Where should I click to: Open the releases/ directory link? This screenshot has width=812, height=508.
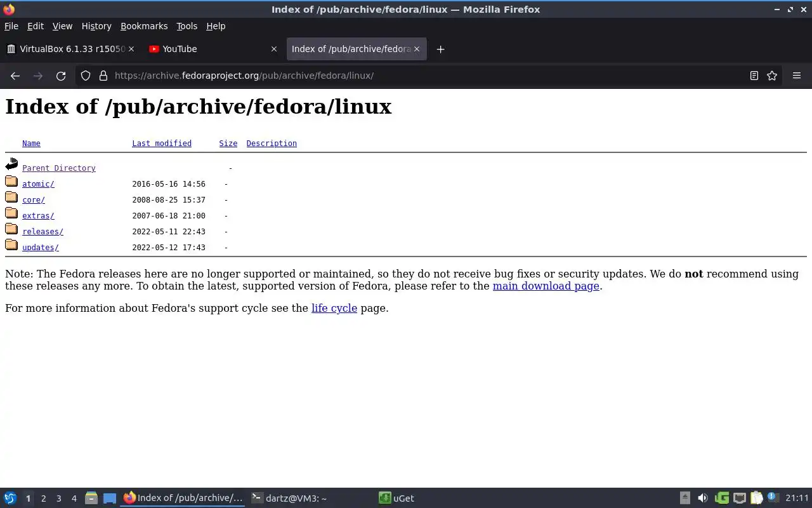[x=43, y=232]
